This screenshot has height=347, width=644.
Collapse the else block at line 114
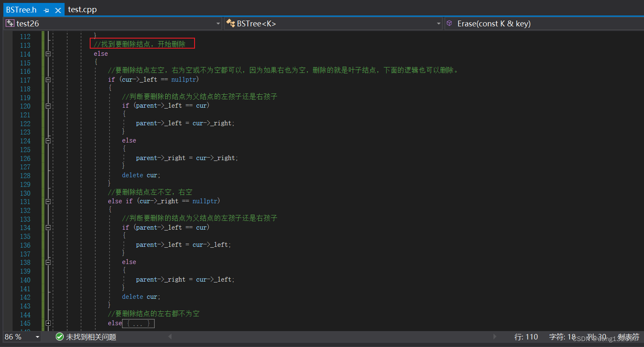[x=48, y=54]
